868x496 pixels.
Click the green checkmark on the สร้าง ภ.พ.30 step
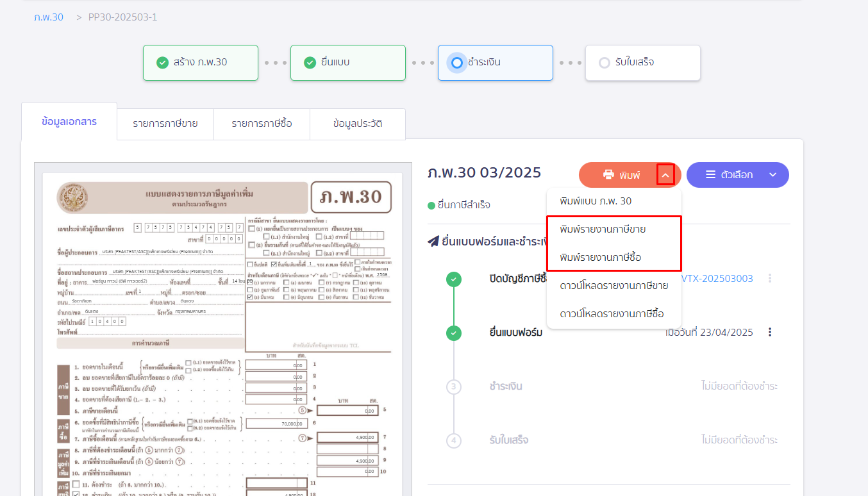[162, 62]
